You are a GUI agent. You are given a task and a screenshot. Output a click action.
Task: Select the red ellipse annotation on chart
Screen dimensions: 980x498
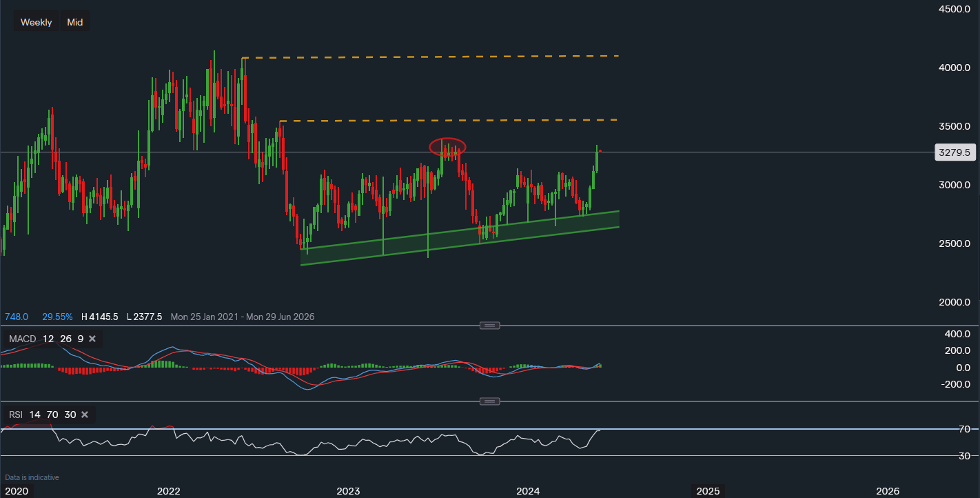[447, 146]
